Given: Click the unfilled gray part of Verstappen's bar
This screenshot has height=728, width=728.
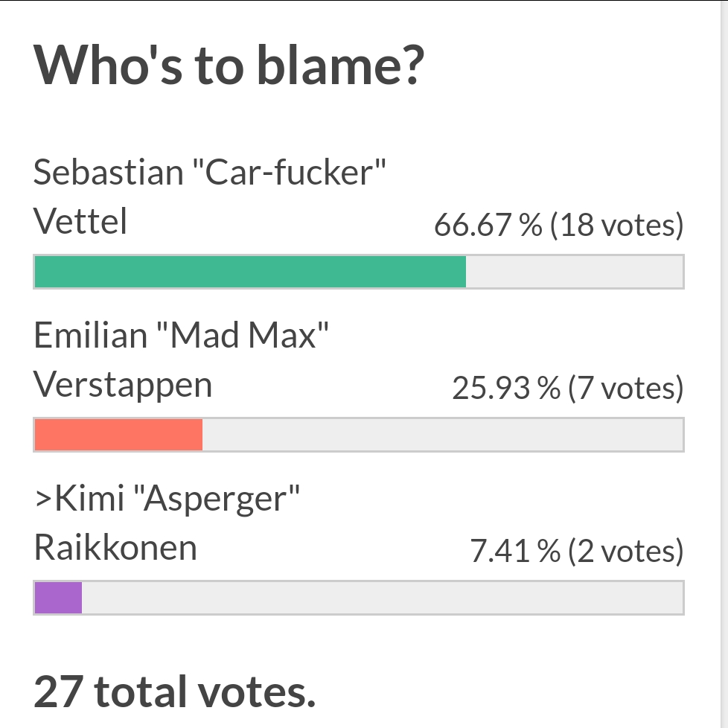Looking at the screenshot, I should [442, 435].
